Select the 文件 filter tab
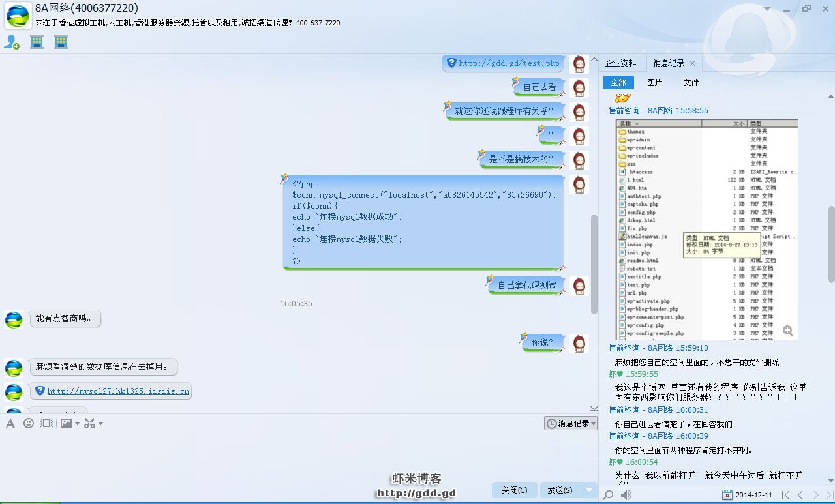The image size is (835, 504). [691, 83]
